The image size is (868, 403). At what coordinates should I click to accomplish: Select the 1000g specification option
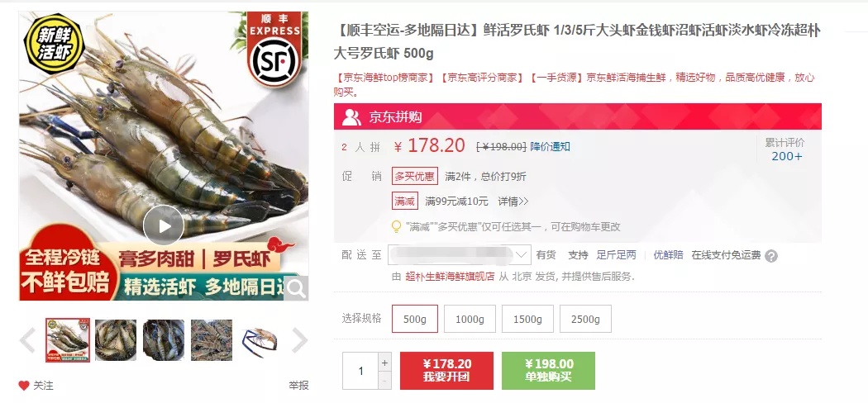click(x=470, y=319)
